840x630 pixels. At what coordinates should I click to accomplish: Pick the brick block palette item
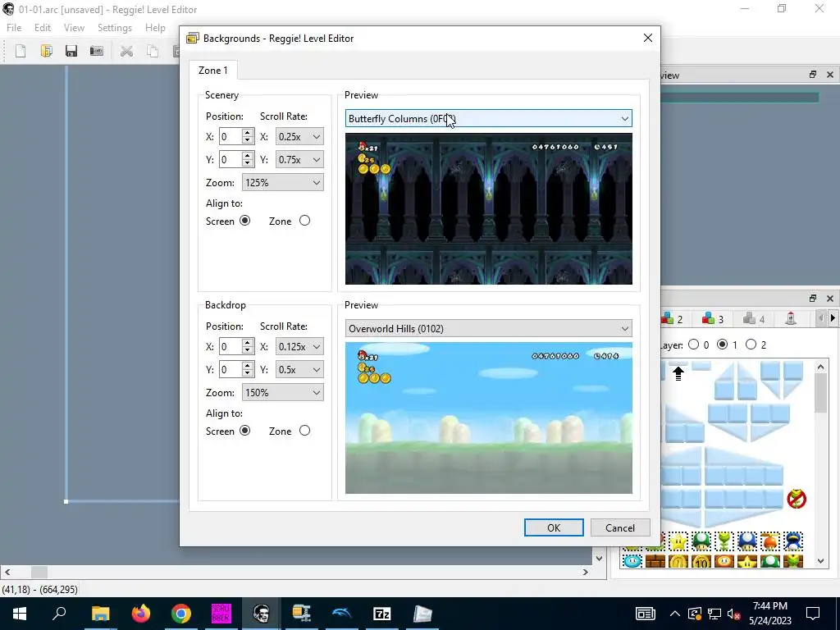pos(655,561)
